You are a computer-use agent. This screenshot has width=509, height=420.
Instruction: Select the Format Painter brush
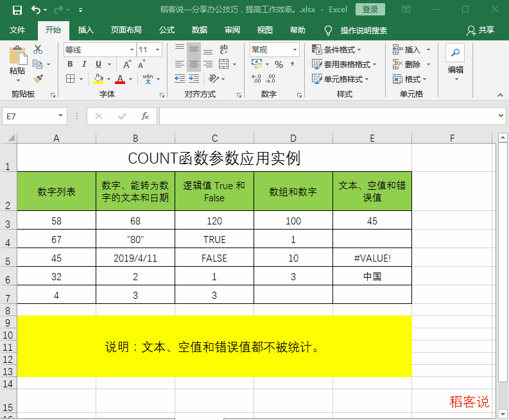(x=38, y=78)
